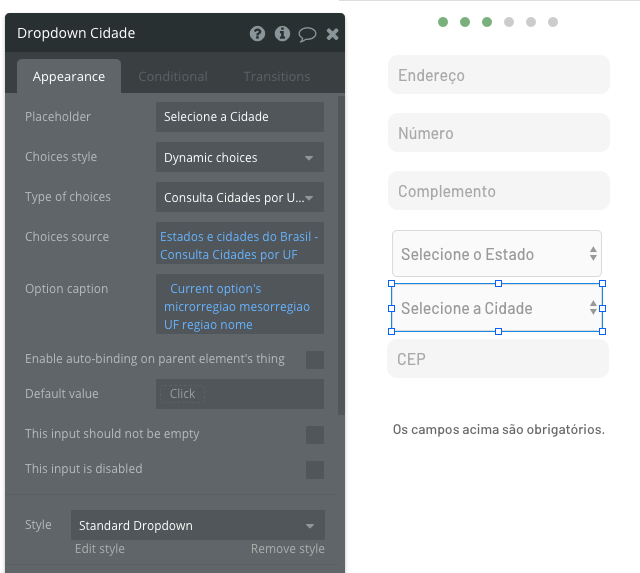Open the comment bubble icon
This screenshot has width=640, height=573.
[x=307, y=34]
